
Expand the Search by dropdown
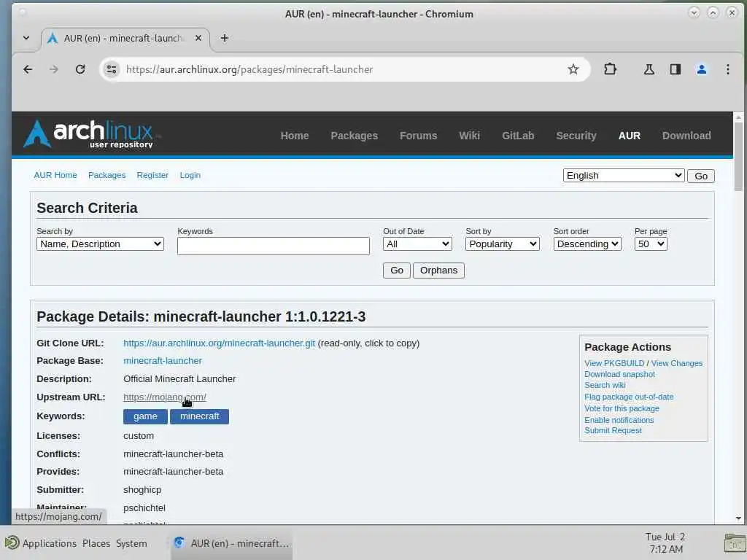click(x=100, y=244)
